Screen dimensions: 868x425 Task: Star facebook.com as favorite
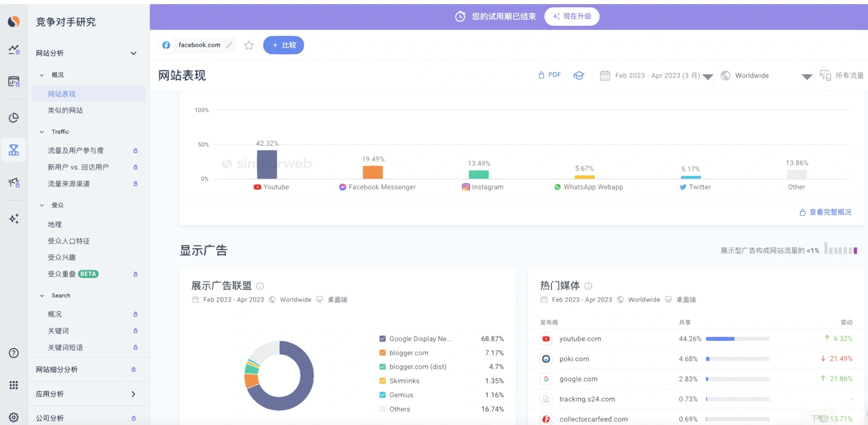[249, 45]
